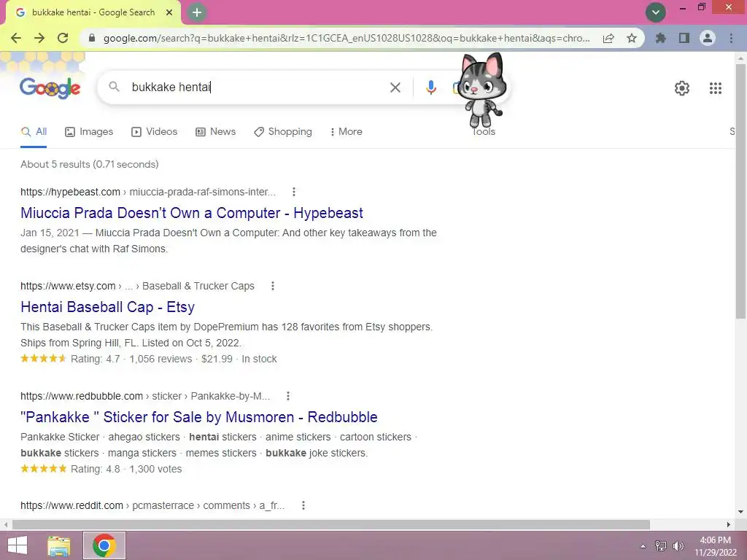This screenshot has width=747, height=560.
Task: Open the Chrome three-dot menu
Action: coord(731,38)
